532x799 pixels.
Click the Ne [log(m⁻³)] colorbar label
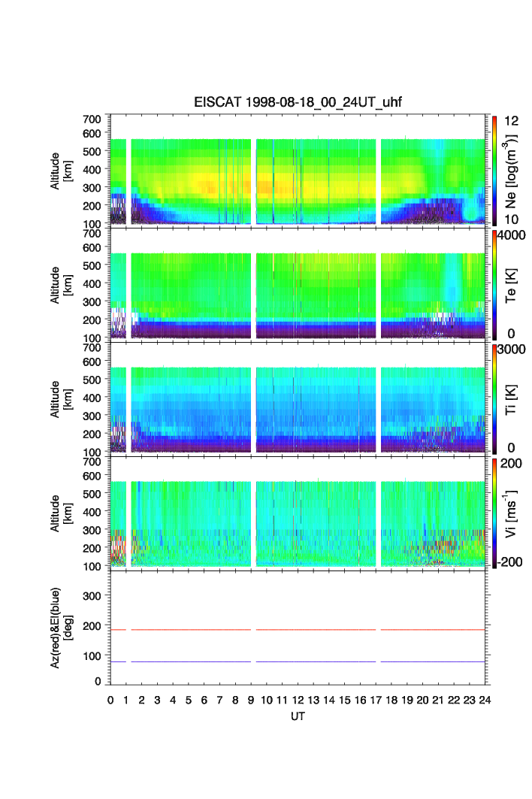click(513, 169)
